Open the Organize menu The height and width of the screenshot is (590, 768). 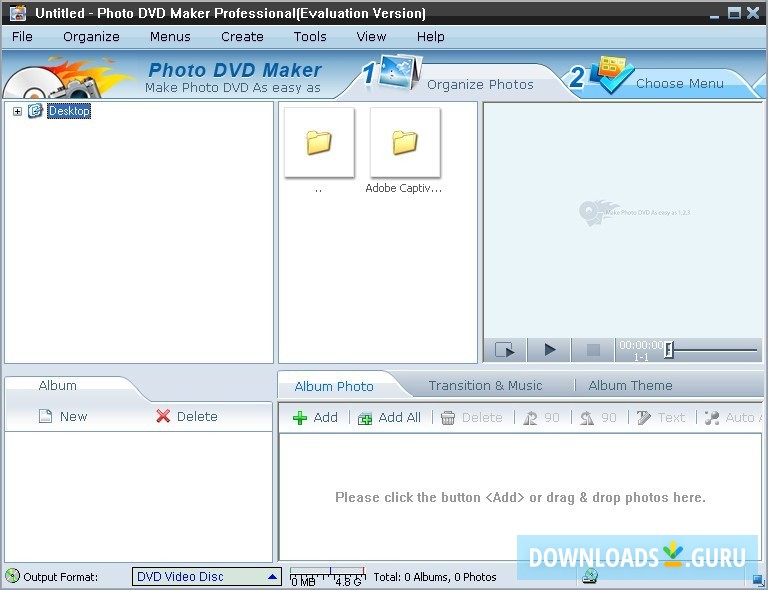click(91, 37)
